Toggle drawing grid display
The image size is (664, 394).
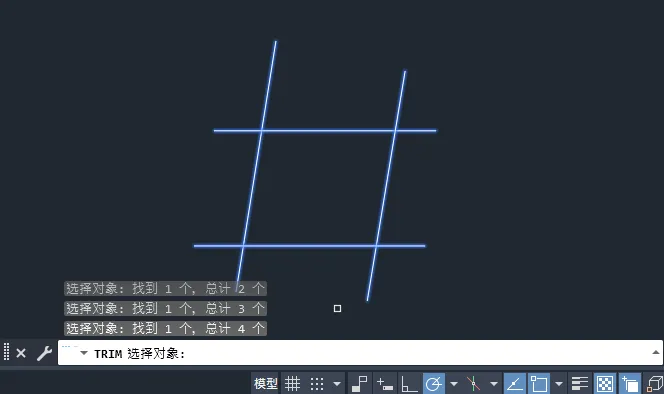(292, 384)
